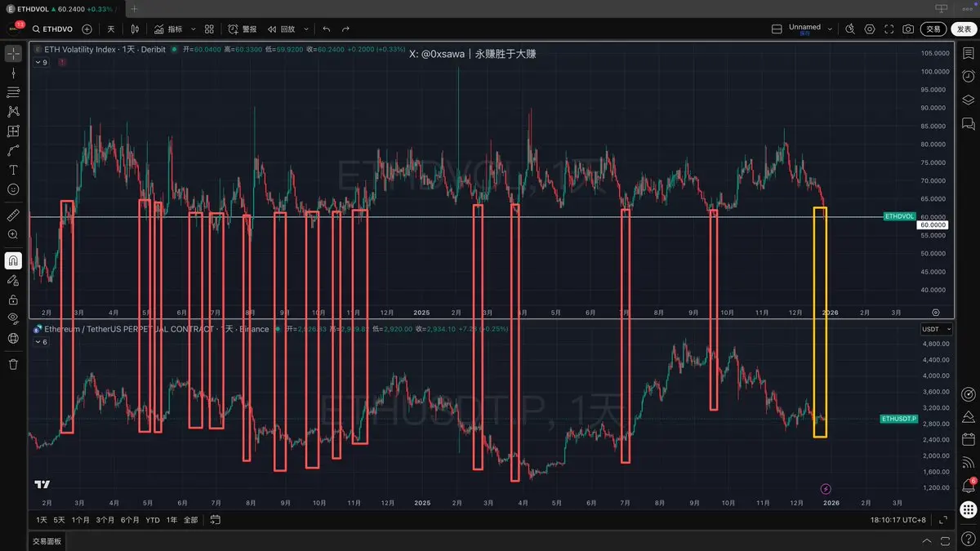
Task: Create an alert with 警报 button
Action: point(242,29)
